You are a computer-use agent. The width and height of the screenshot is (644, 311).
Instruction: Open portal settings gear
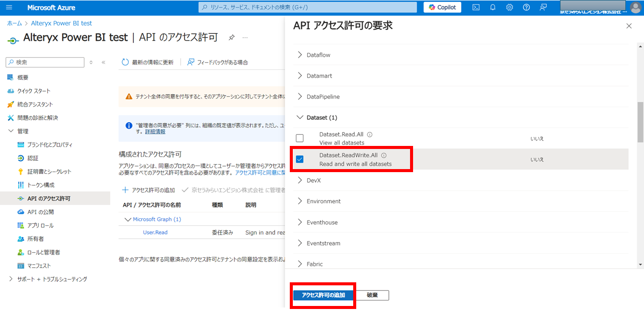tap(510, 8)
